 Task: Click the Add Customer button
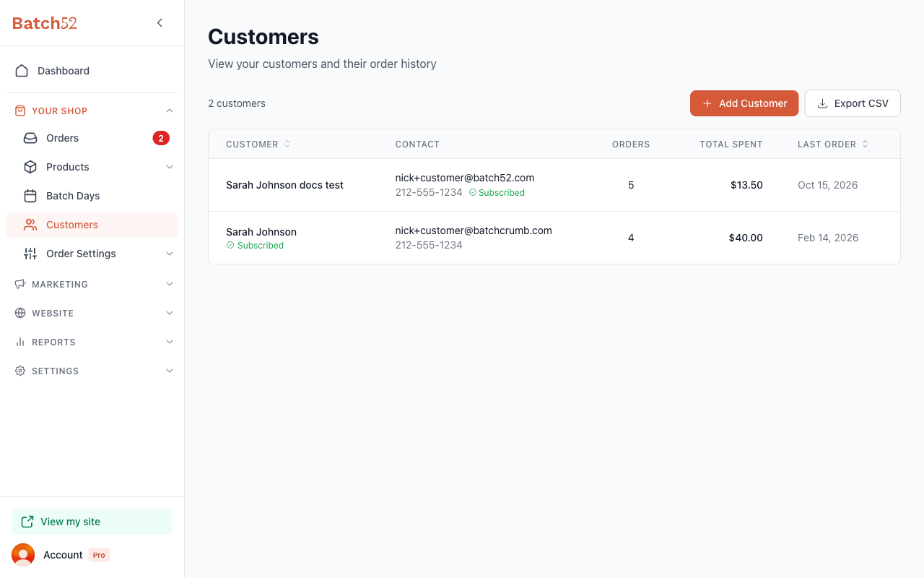[x=744, y=103]
